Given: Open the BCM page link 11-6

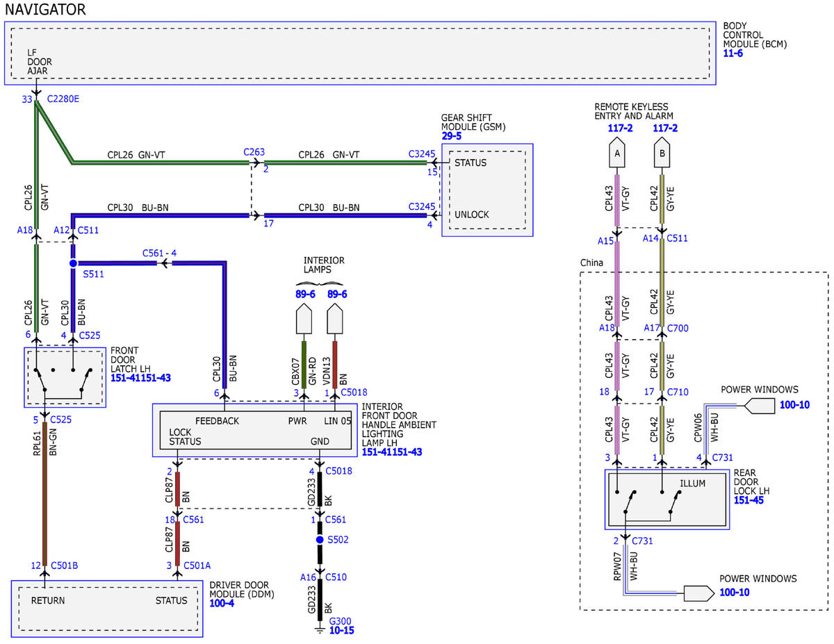Looking at the screenshot, I should [x=733, y=53].
